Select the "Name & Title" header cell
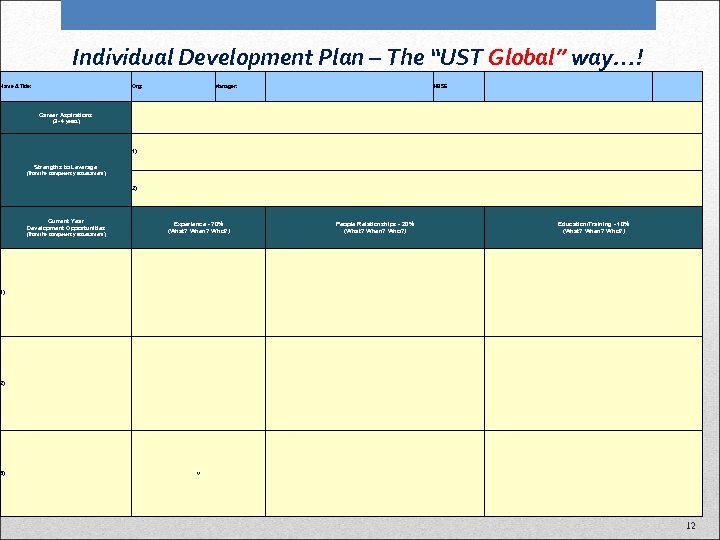Viewport: 720px width, 540px height. pos(66,86)
